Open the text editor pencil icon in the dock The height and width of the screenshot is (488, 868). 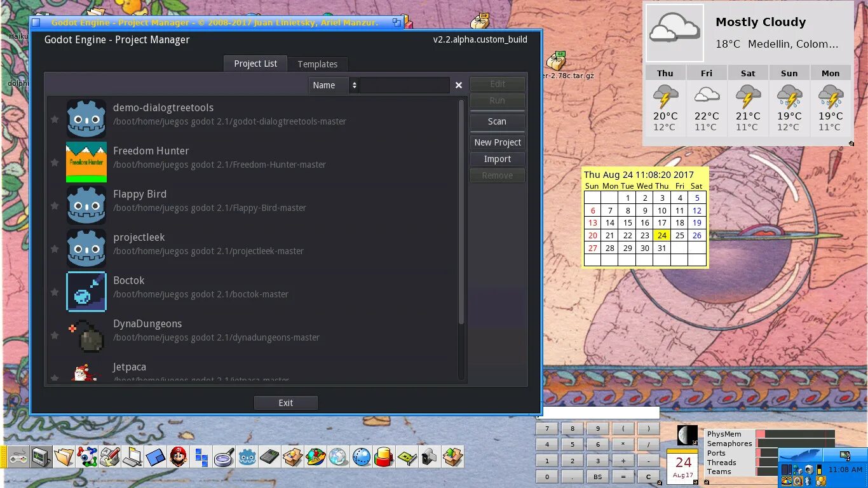110,457
